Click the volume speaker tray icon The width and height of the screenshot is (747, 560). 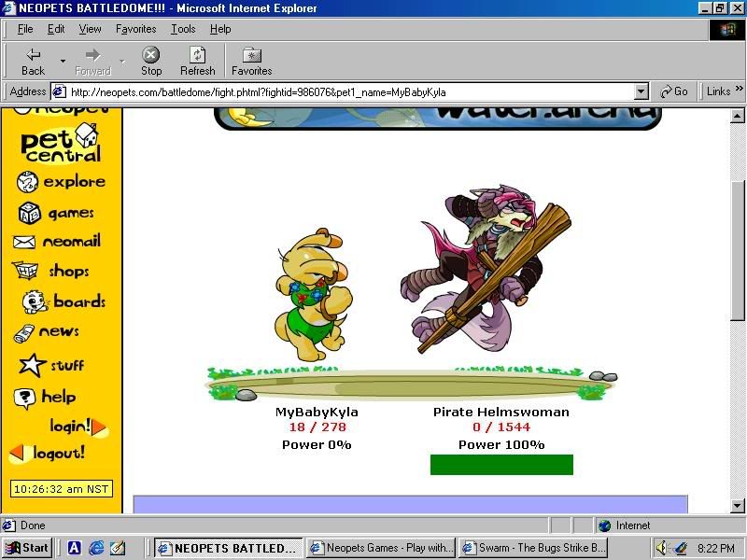pyautogui.click(x=661, y=548)
